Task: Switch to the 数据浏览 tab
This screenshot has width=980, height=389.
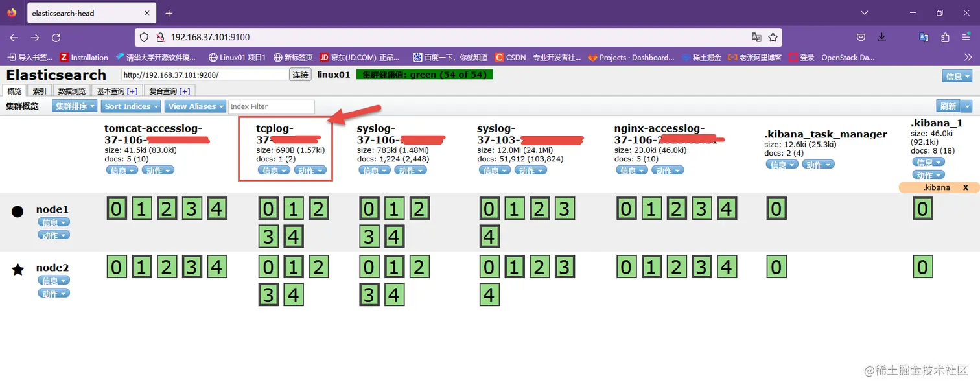Action: [x=72, y=91]
